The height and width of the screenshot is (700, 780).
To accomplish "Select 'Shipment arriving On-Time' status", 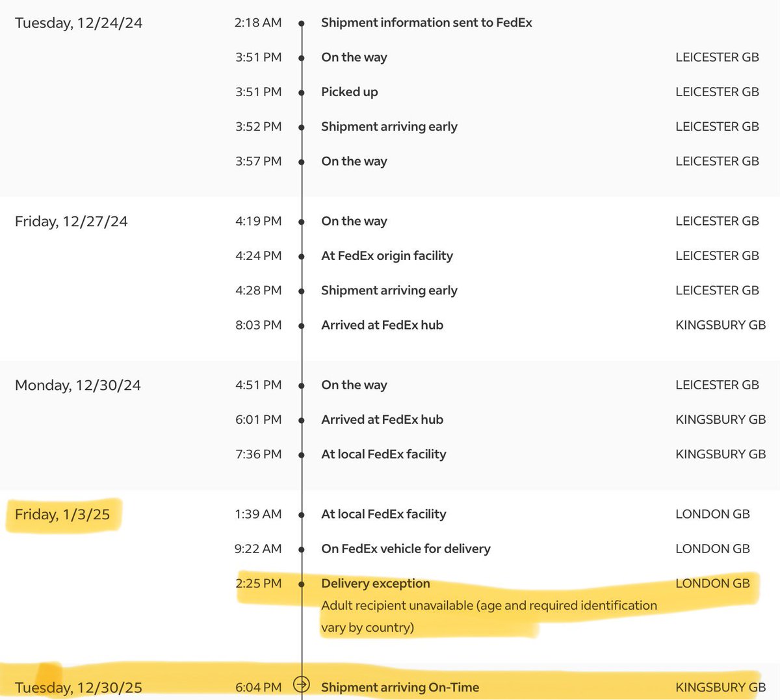I will click(x=400, y=687).
